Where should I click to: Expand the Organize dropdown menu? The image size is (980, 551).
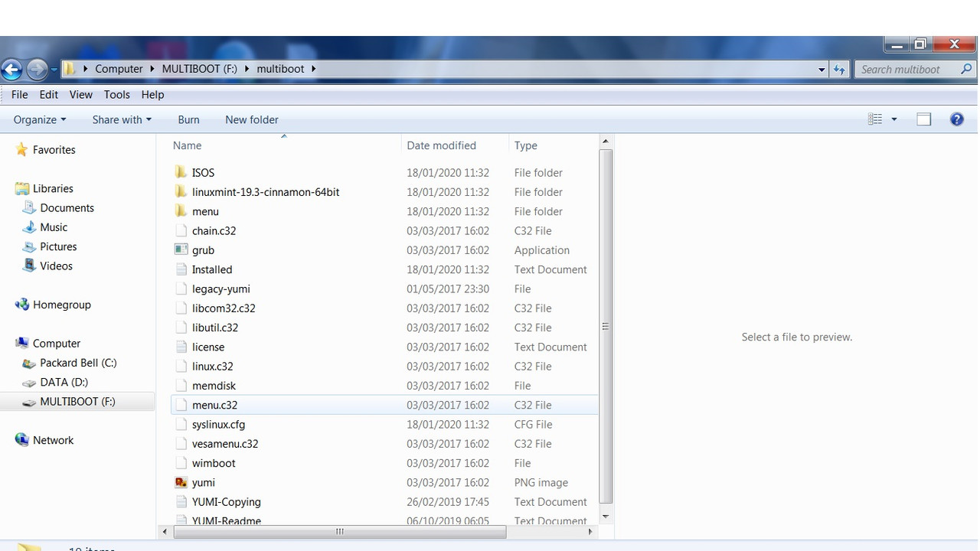40,119
